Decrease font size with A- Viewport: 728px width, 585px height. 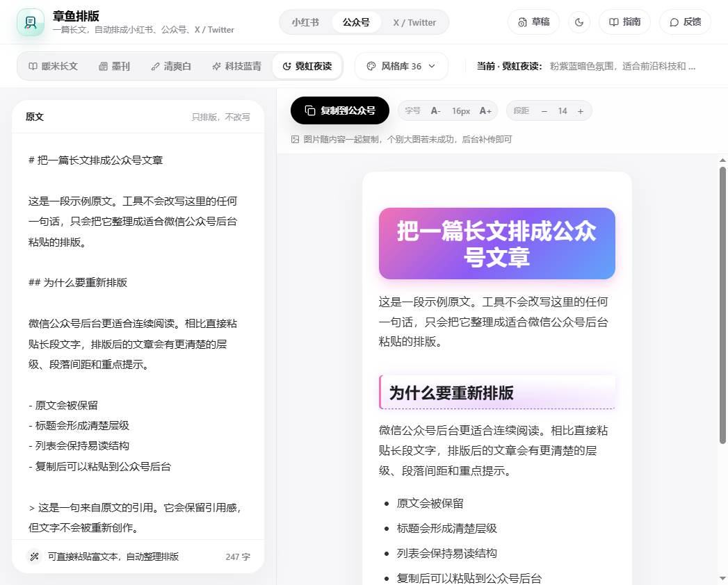[435, 111]
